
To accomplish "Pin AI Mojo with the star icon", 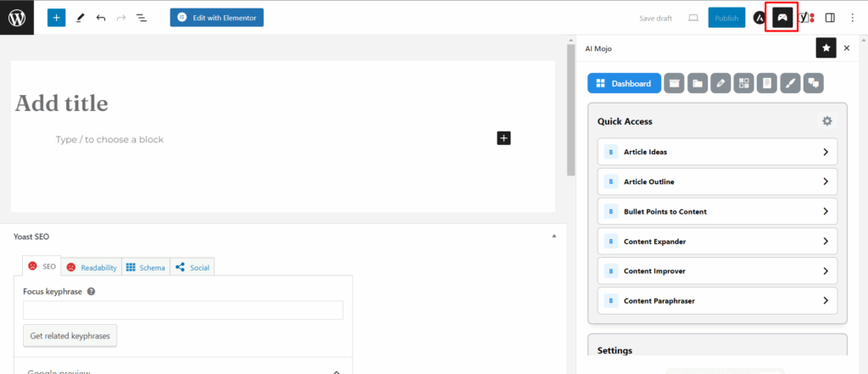I will point(826,48).
